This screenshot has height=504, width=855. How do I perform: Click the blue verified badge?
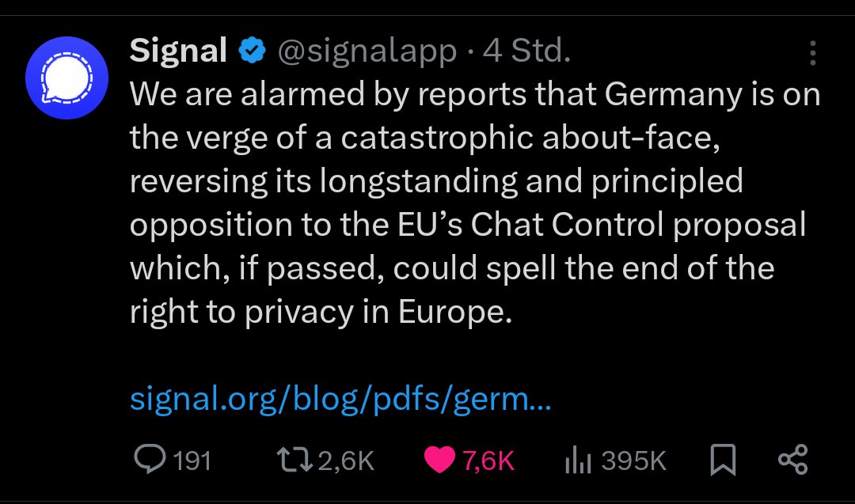pyautogui.click(x=253, y=52)
